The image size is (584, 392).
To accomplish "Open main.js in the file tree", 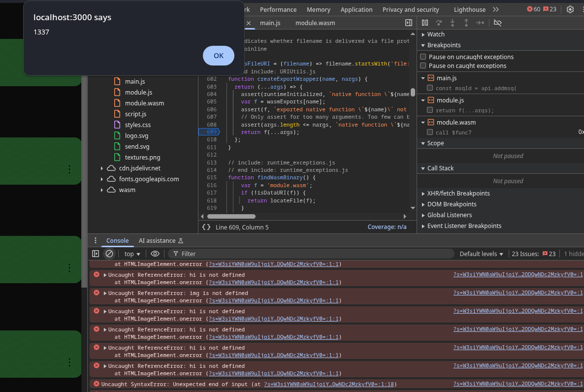I will [x=135, y=81].
